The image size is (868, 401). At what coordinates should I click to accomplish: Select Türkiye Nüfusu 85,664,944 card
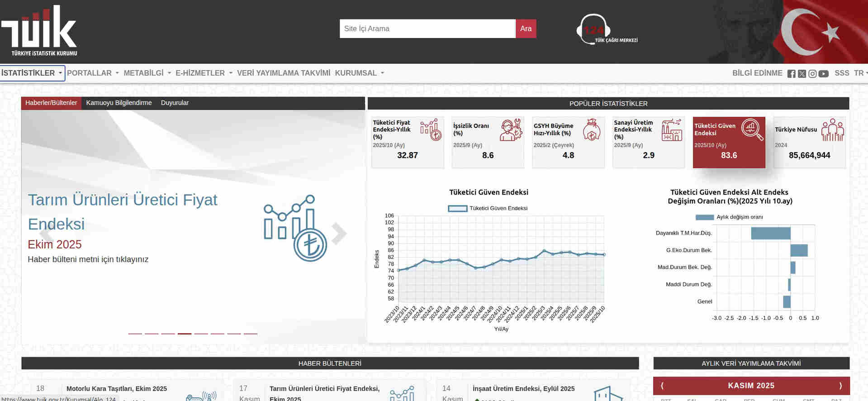point(809,143)
